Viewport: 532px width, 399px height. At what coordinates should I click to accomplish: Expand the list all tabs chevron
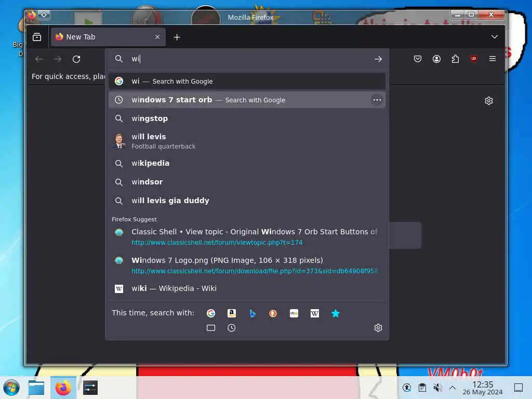point(495,37)
